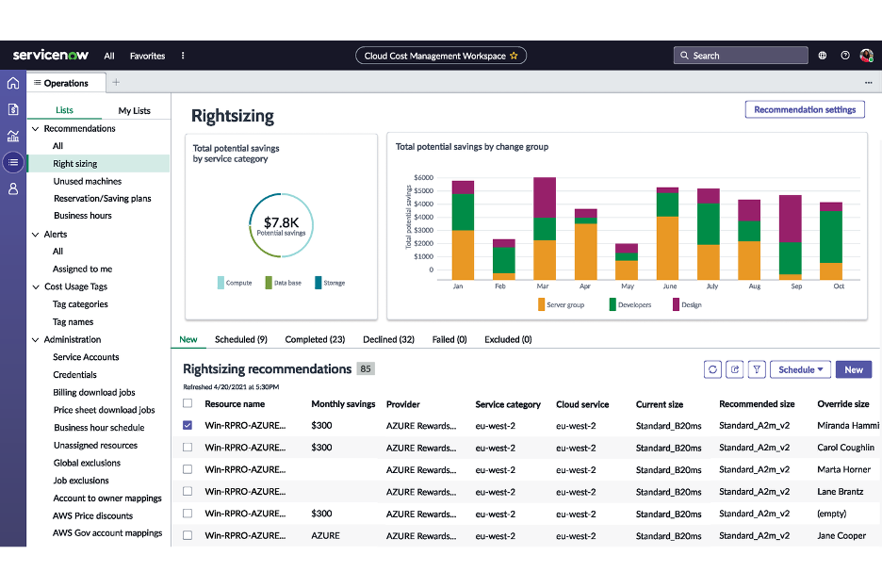Open the user profile icon in sidebar
This screenshot has width=882, height=588.
click(x=13, y=188)
